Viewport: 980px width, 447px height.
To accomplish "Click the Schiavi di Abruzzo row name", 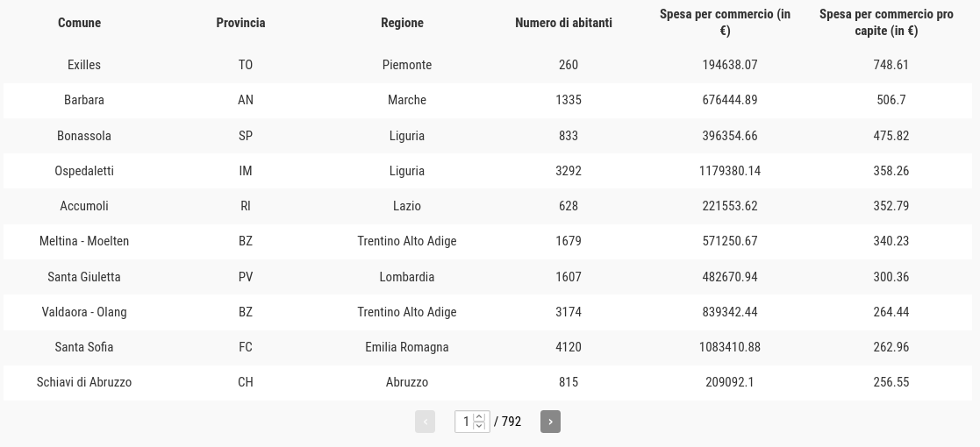I will pos(83,382).
